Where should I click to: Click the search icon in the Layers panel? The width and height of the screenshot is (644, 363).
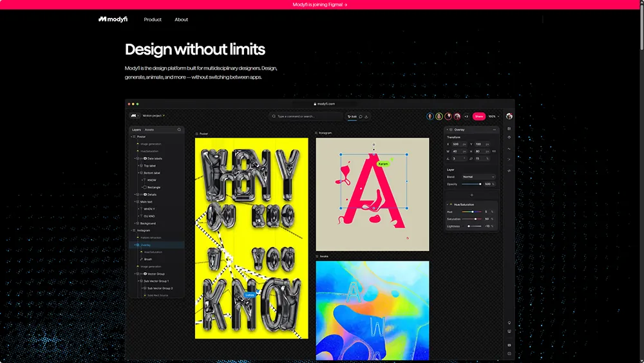tap(179, 129)
